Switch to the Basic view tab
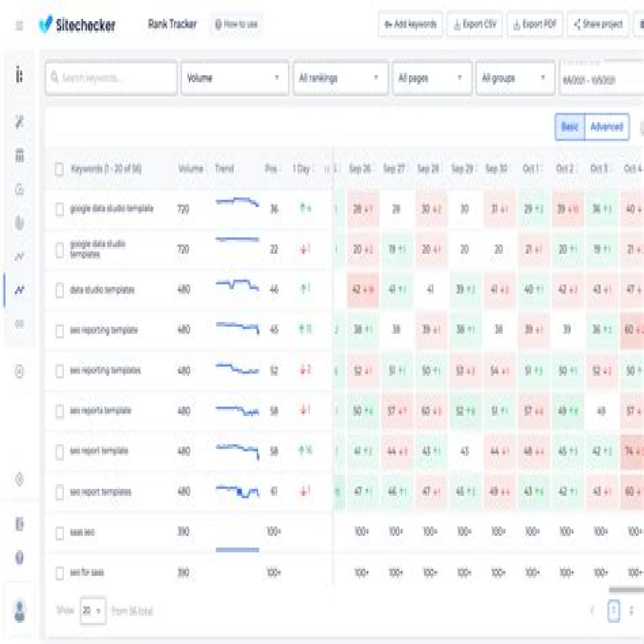 569,127
